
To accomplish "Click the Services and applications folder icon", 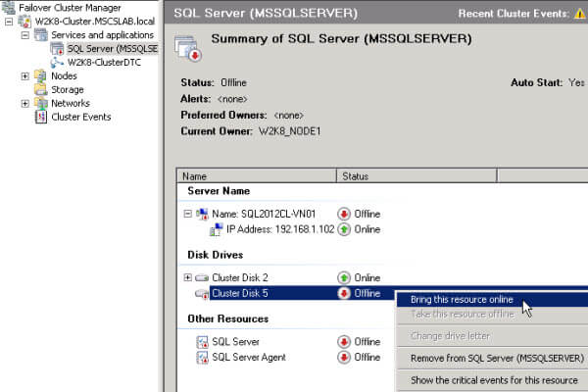I will (41, 35).
